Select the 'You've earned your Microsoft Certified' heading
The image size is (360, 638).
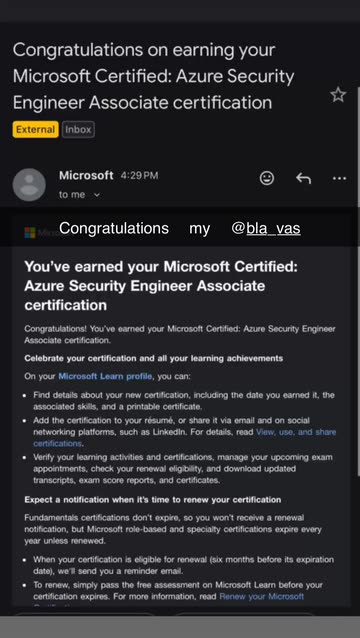[161, 286]
